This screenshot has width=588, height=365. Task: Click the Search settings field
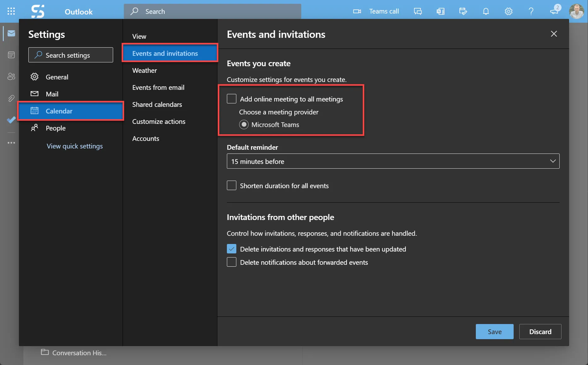(x=71, y=55)
